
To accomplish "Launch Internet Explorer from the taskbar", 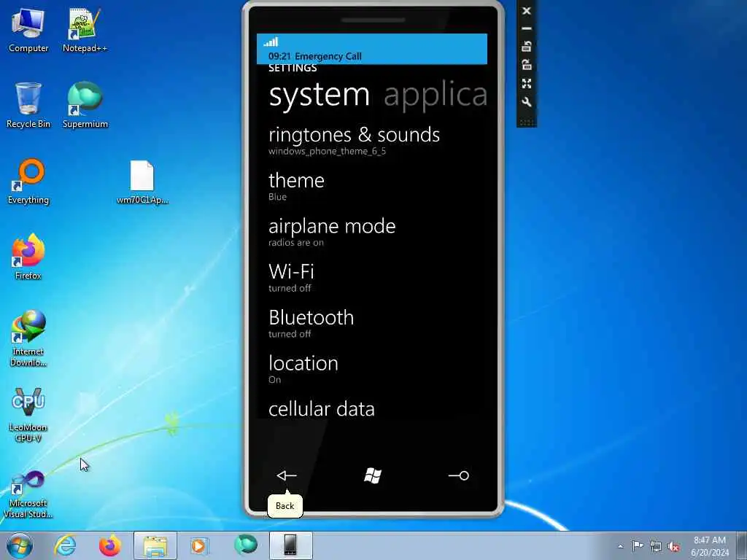I will (65, 545).
